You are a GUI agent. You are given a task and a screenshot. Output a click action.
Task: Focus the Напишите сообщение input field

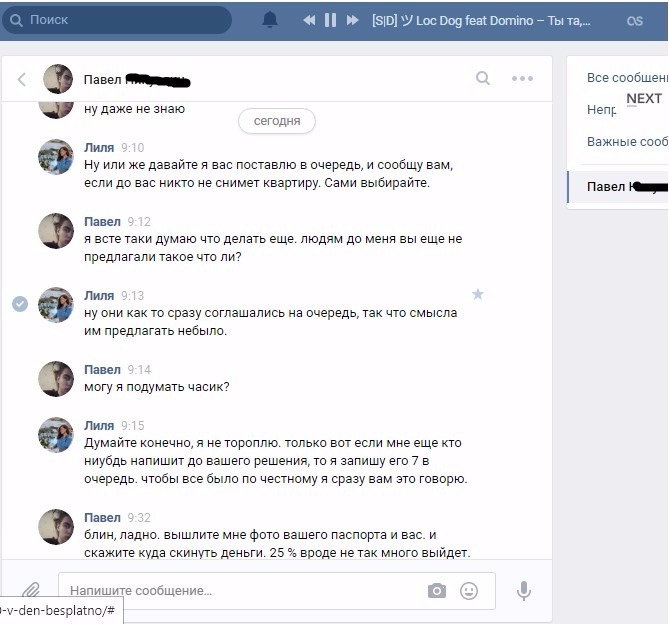point(242,591)
